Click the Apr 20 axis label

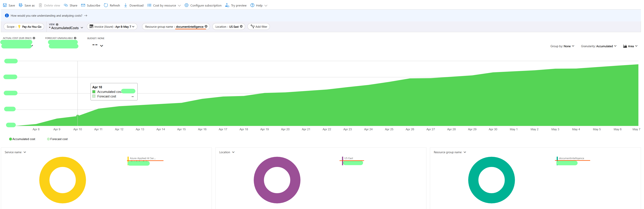coord(285,129)
